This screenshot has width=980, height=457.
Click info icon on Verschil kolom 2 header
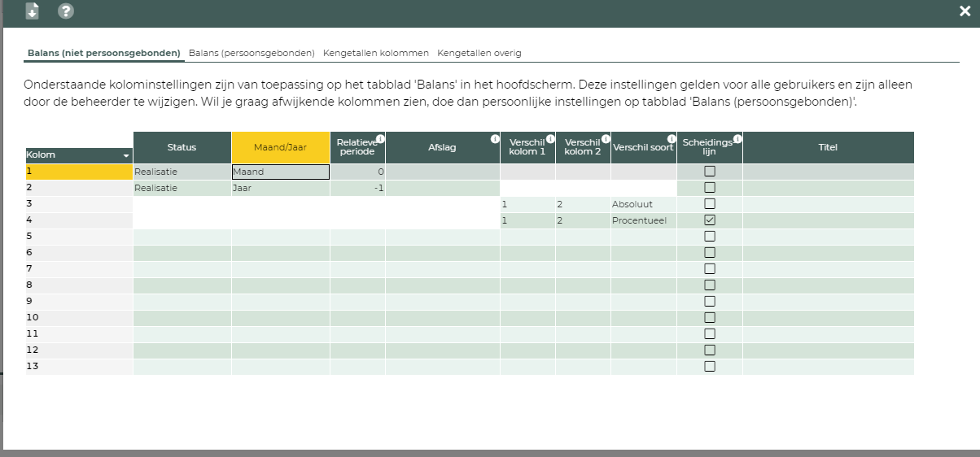pyautogui.click(x=606, y=139)
